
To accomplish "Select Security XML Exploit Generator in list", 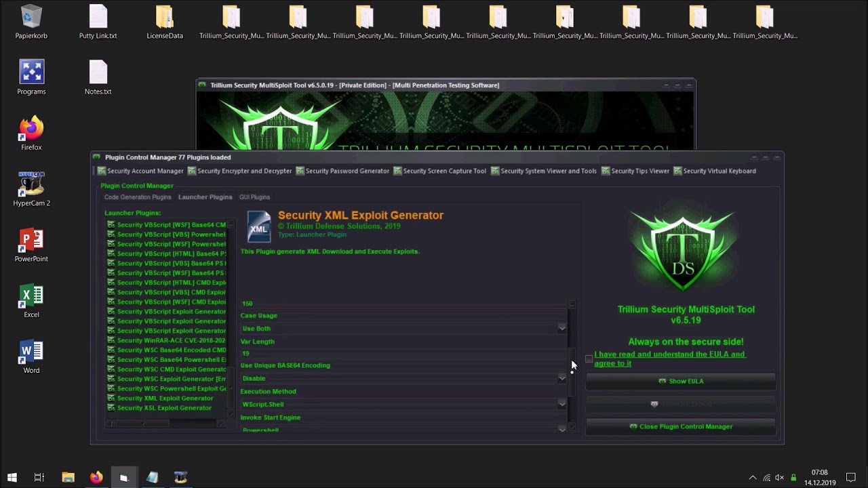I will tap(165, 399).
